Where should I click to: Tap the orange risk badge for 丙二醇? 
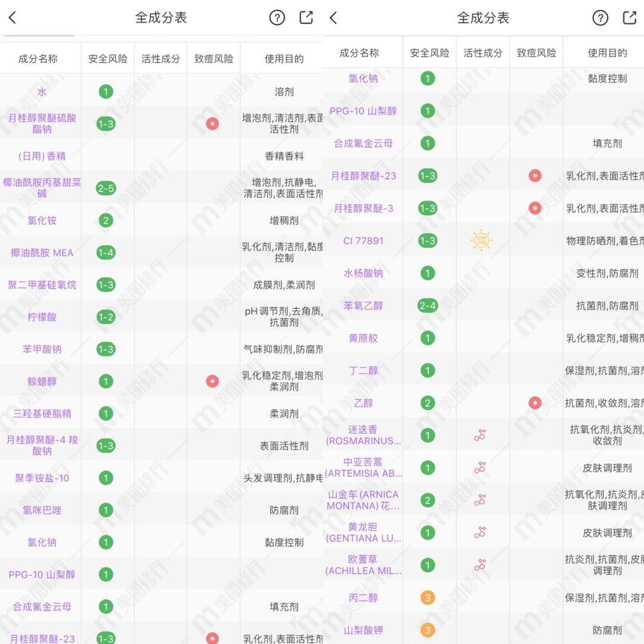pyautogui.click(x=428, y=597)
